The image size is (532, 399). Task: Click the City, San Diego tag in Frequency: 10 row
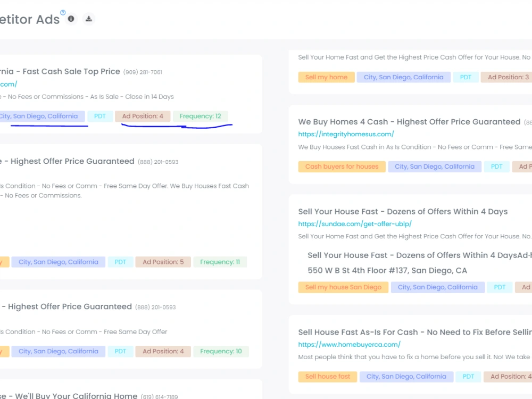(59, 351)
